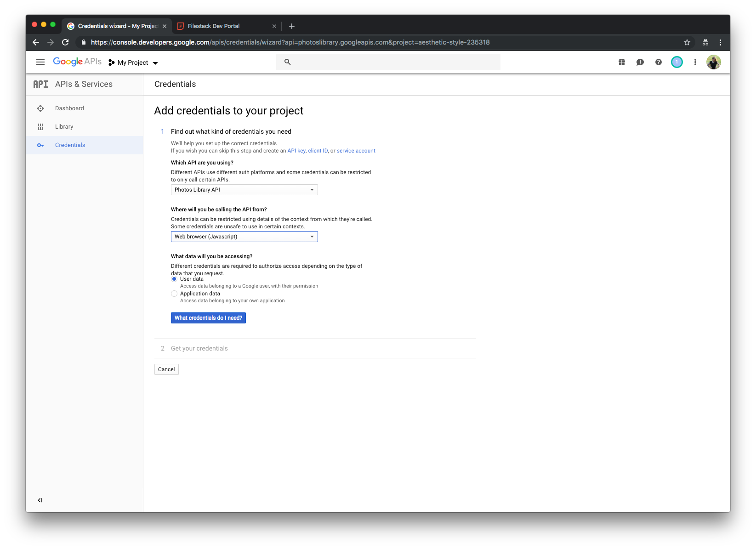Click the padlock site info icon
756x549 pixels.
[83, 42]
